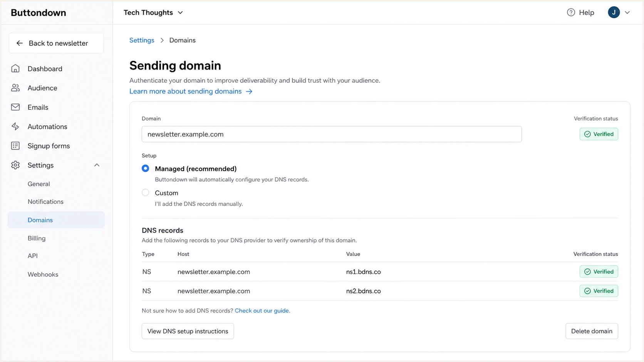Click Back to newsletter button
This screenshot has height=362, width=644.
(56, 43)
